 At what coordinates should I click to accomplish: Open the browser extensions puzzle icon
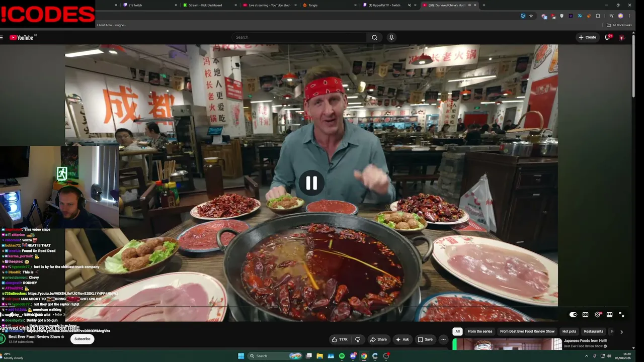point(598,16)
